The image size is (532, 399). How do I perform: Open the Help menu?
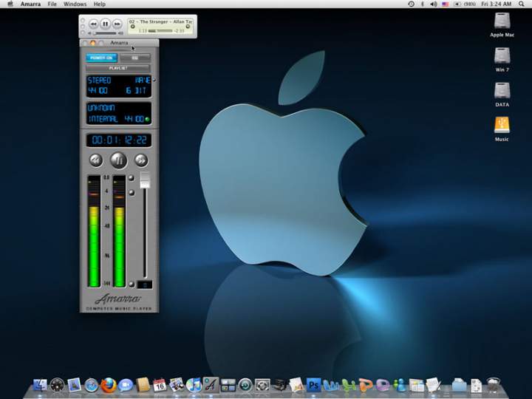(x=100, y=4)
